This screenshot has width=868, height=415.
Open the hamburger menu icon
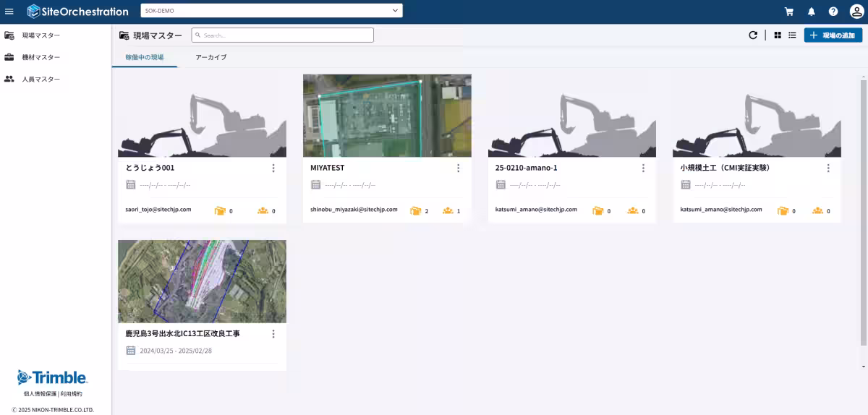tap(9, 12)
